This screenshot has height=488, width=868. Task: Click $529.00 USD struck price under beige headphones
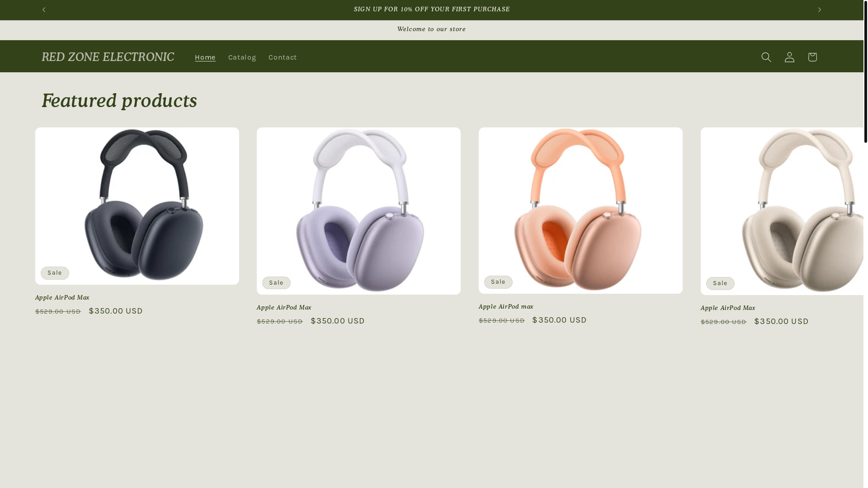[723, 322]
